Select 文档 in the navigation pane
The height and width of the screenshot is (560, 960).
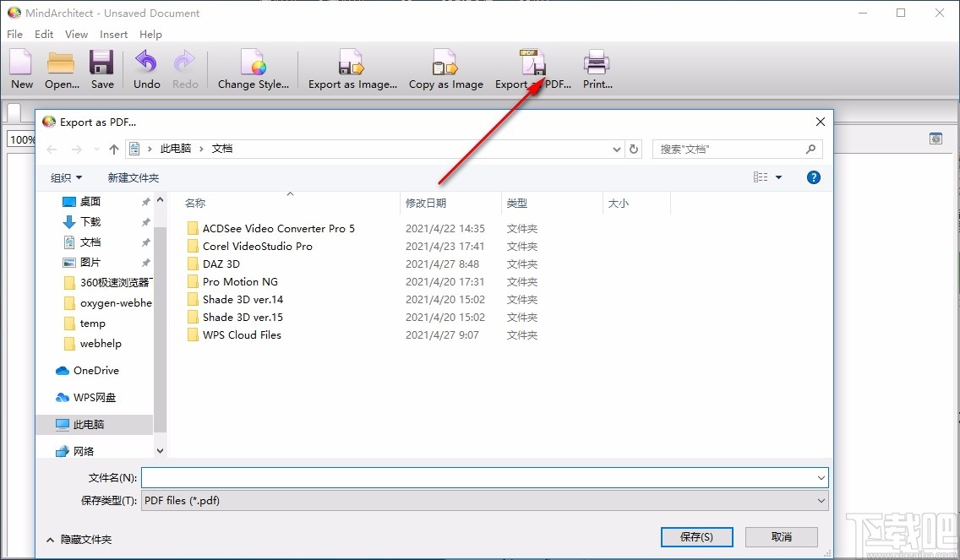coord(90,242)
